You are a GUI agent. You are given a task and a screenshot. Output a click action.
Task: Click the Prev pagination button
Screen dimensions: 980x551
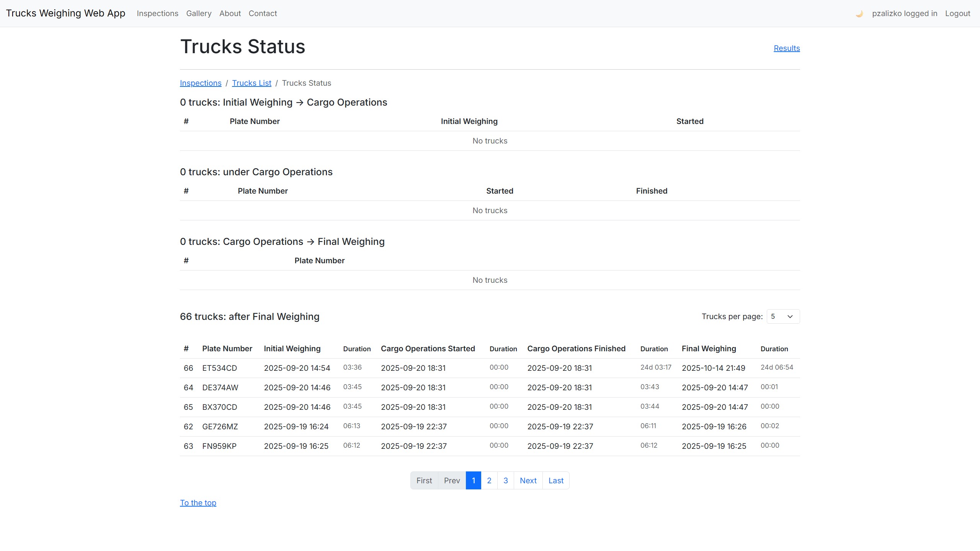pyautogui.click(x=452, y=481)
